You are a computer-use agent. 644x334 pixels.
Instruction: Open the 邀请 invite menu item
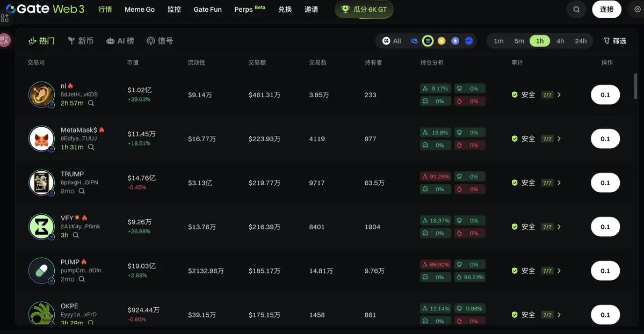(x=312, y=9)
